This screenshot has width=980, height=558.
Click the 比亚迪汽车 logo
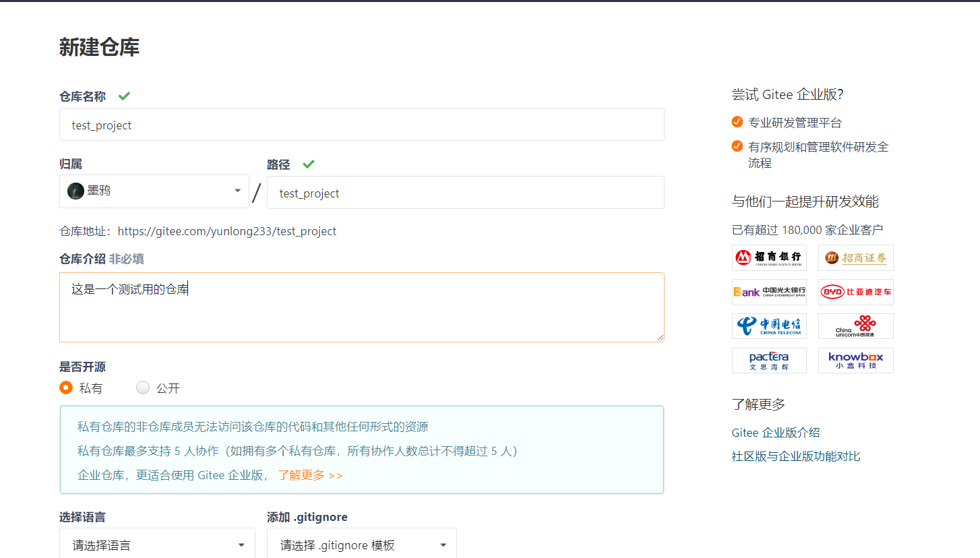pos(855,292)
